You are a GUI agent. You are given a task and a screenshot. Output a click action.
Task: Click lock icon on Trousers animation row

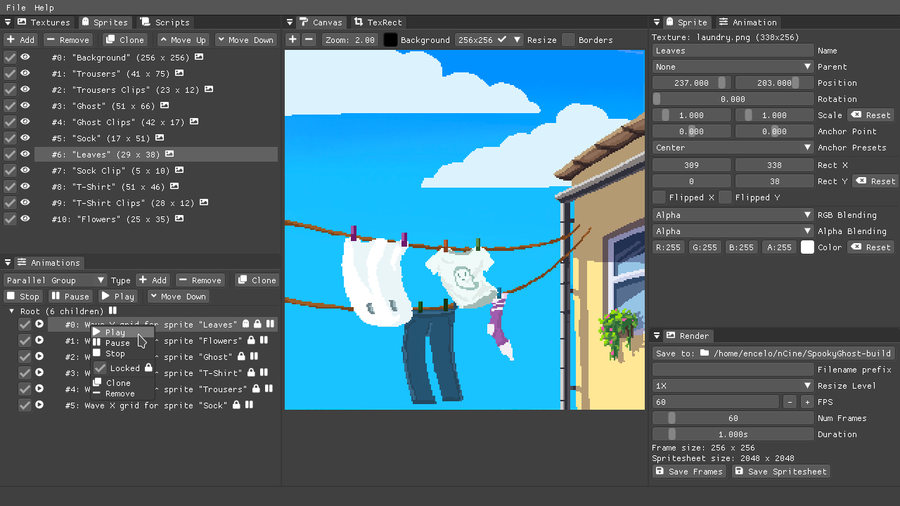click(x=256, y=388)
